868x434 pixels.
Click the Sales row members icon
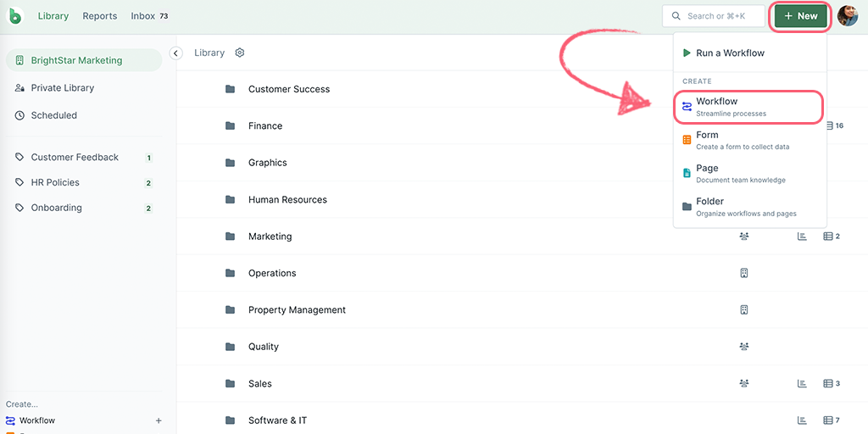tap(744, 384)
